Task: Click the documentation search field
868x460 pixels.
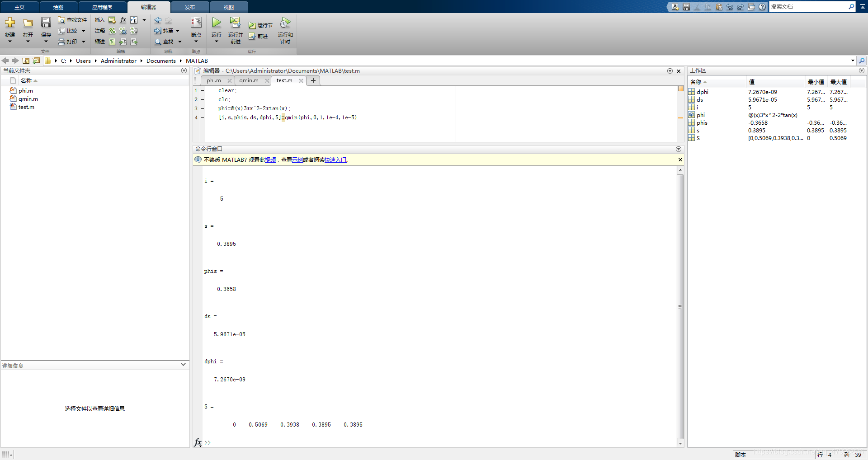Action: (808, 7)
